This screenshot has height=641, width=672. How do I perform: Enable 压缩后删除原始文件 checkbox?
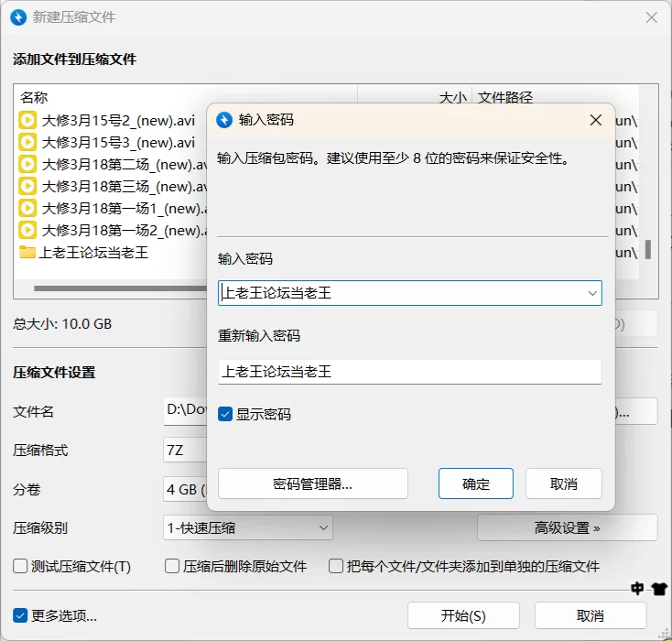[x=172, y=567]
